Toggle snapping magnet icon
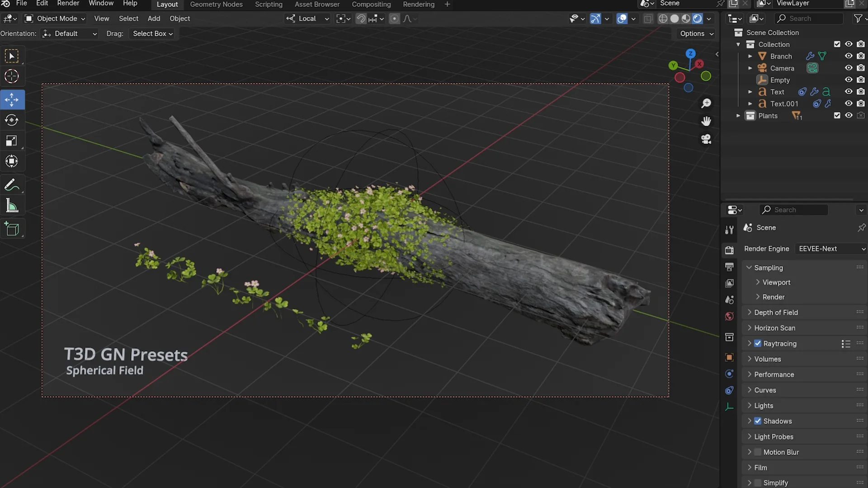Image resolution: width=868 pixels, height=488 pixels. point(361,19)
